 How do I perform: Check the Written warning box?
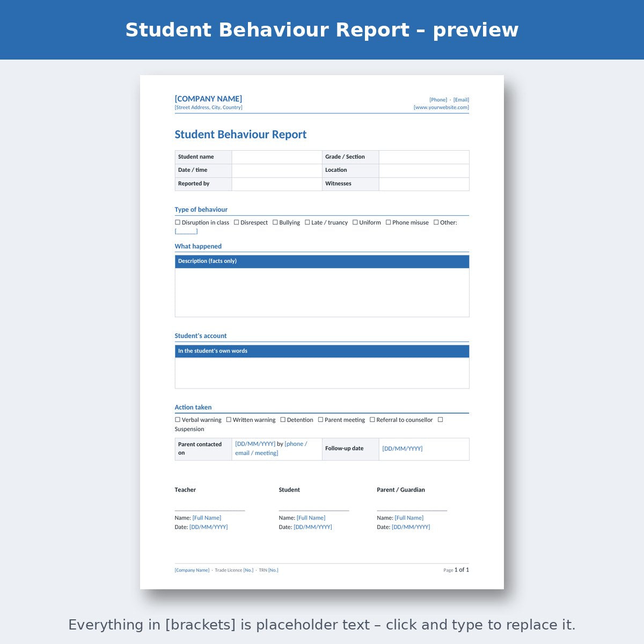[x=229, y=420]
